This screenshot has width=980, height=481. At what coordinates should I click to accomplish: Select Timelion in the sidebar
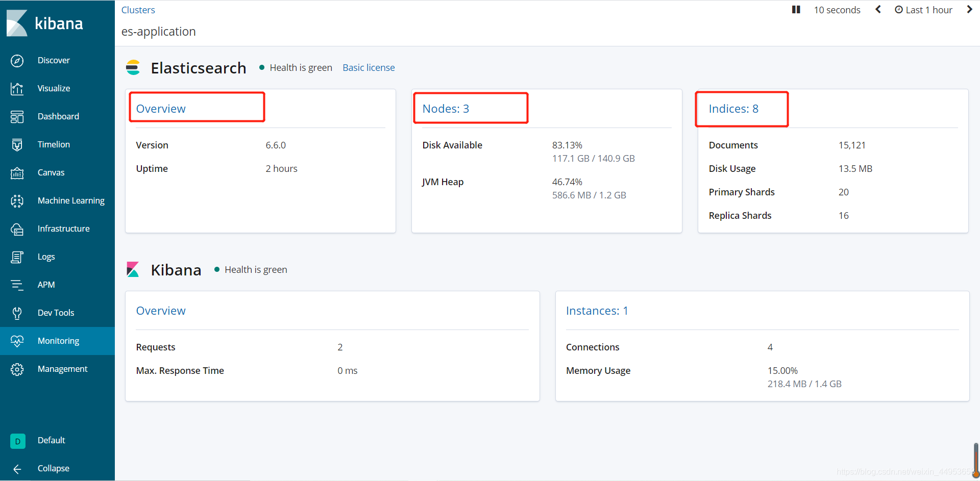[x=54, y=144]
